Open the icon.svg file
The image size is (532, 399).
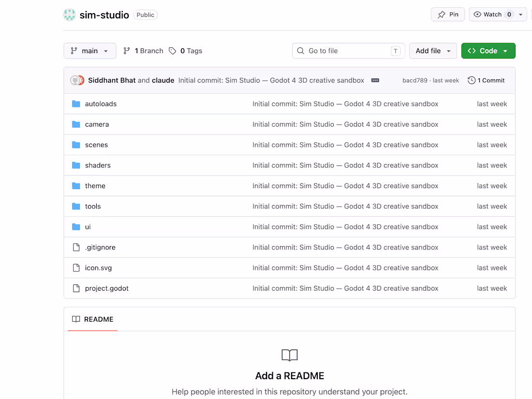(x=98, y=268)
